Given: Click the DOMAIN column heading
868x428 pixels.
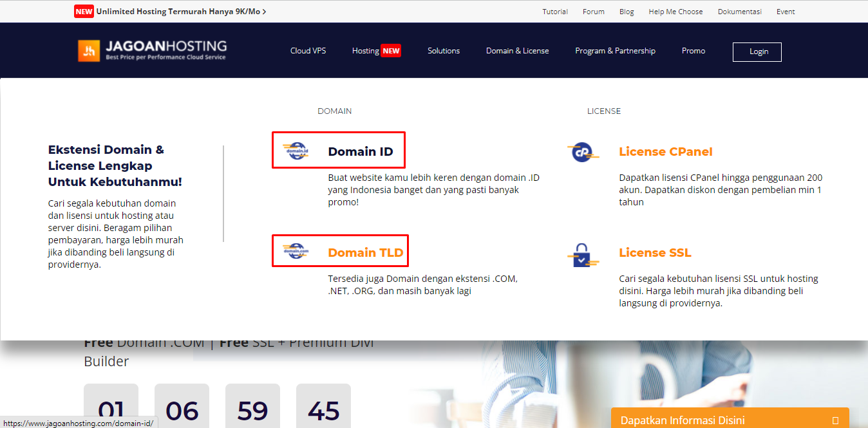Looking at the screenshot, I should tap(335, 111).
